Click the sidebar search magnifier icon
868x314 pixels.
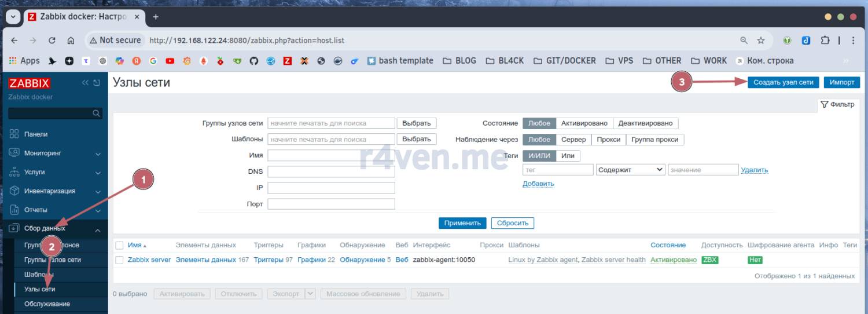click(x=97, y=114)
